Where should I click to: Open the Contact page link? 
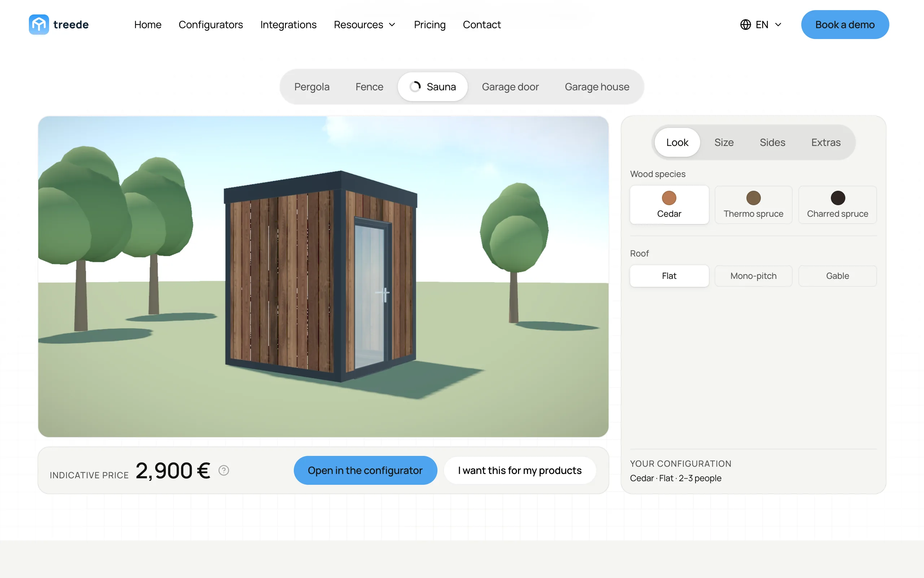(x=482, y=25)
